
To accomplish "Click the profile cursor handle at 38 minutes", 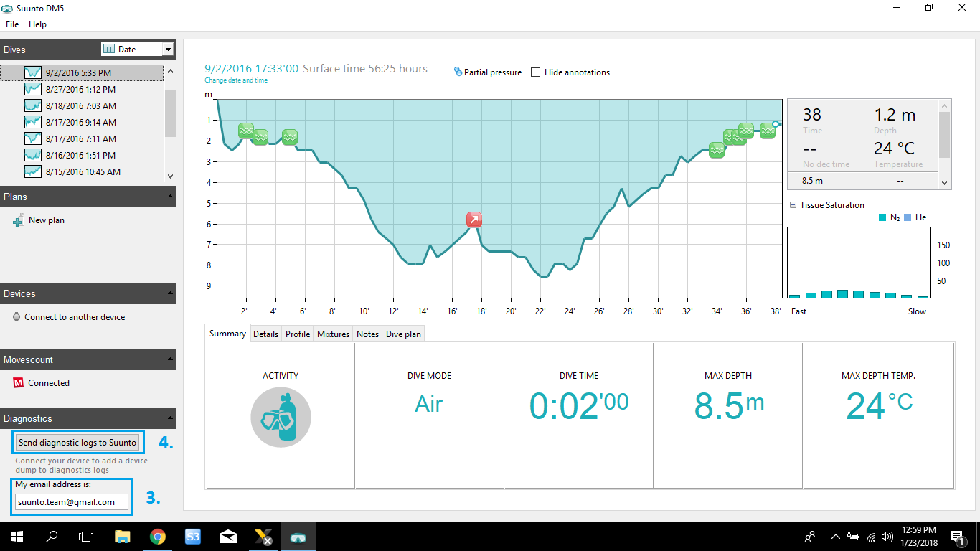I will pos(776,124).
